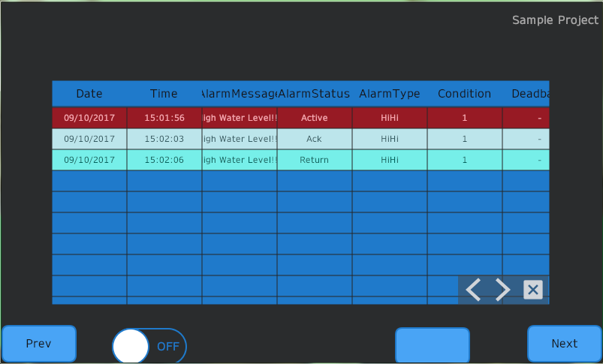
Task: Select the Active alarm status cell
Action: (315, 118)
